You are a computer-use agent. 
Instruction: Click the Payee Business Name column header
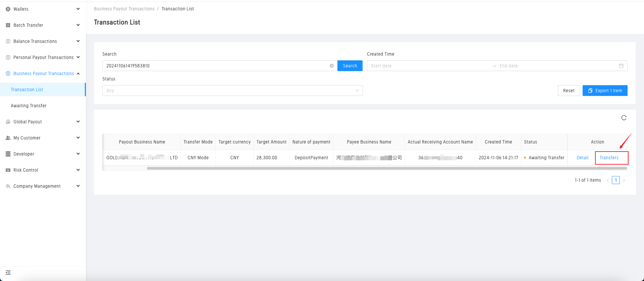(x=369, y=142)
